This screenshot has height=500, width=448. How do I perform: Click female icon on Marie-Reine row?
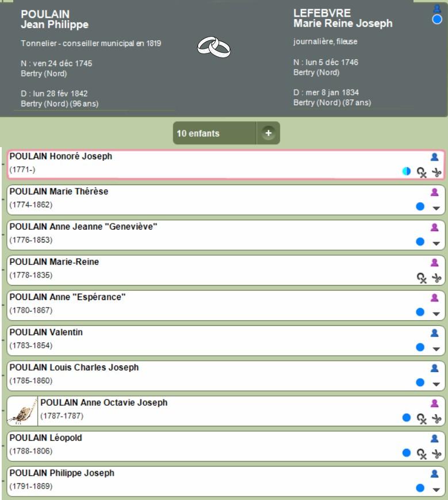pos(434,263)
